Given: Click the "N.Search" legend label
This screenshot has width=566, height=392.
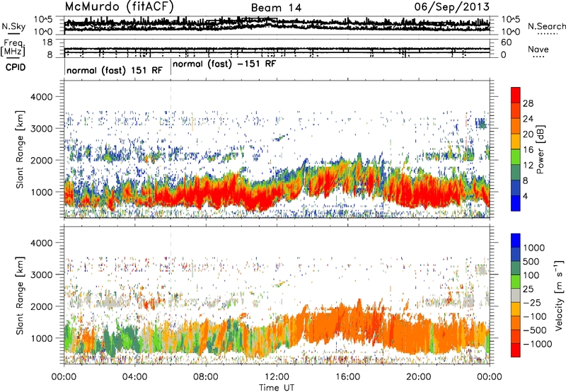Looking at the screenshot, I should point(546,26).
